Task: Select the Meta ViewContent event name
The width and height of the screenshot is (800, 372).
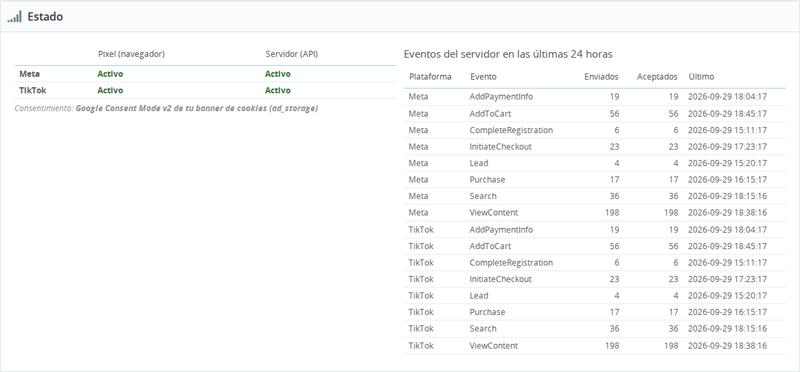Action: pyautogui.click(x=494, y=213)
